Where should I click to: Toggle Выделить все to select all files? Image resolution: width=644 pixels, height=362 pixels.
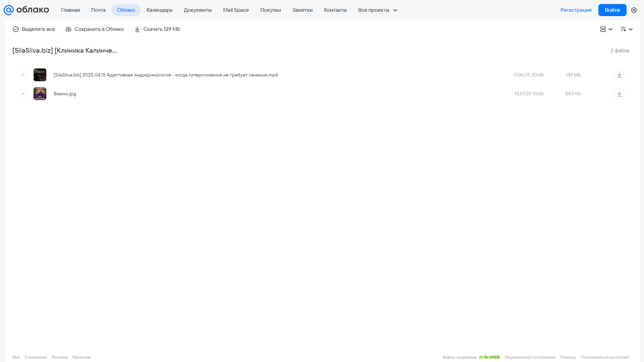pos(34,29)
